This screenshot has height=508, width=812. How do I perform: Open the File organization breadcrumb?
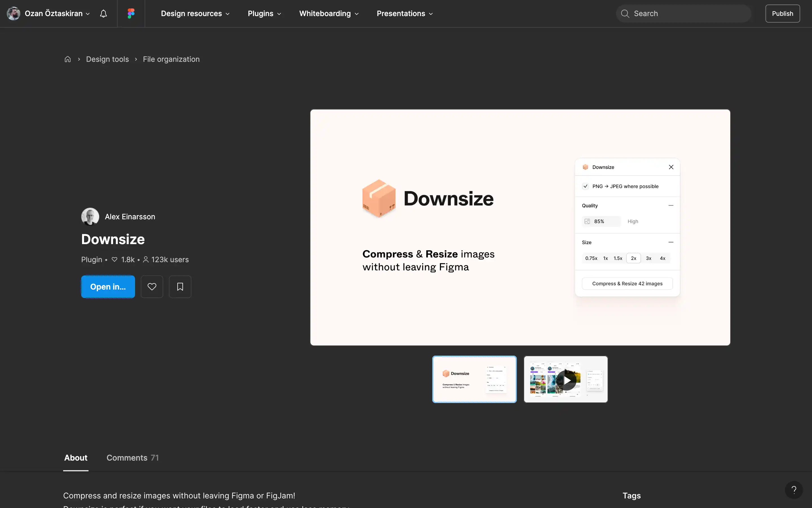(171, 59)
